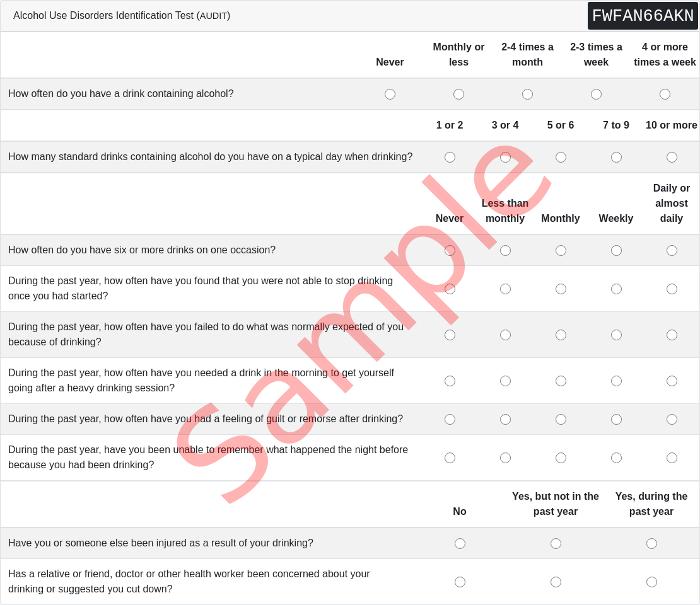The height and width of the screenshot is (605, 700).
Task: Select 'Never' for unable to remember the night before
Action: pyautogui.click(x=450, y=458)
